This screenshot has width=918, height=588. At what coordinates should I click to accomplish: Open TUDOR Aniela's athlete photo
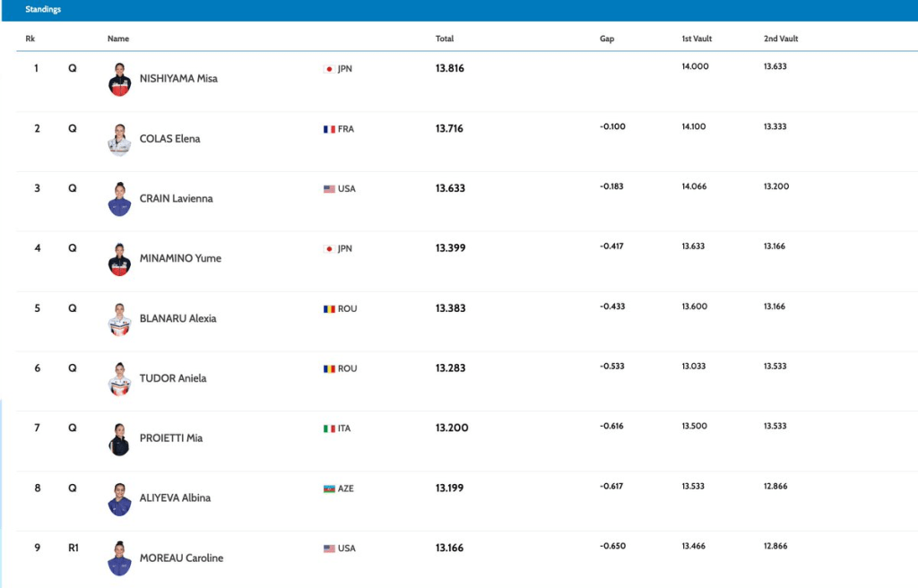click(x=119, y=379)
